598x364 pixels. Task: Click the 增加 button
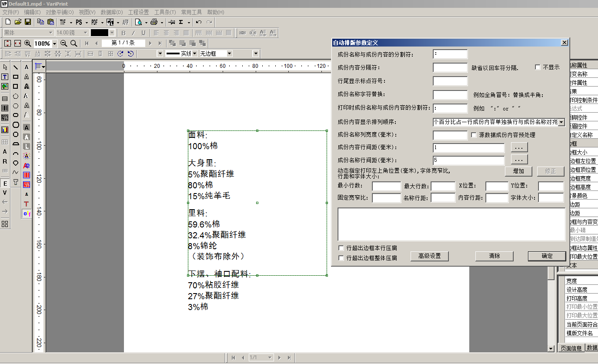click(518, 171)
